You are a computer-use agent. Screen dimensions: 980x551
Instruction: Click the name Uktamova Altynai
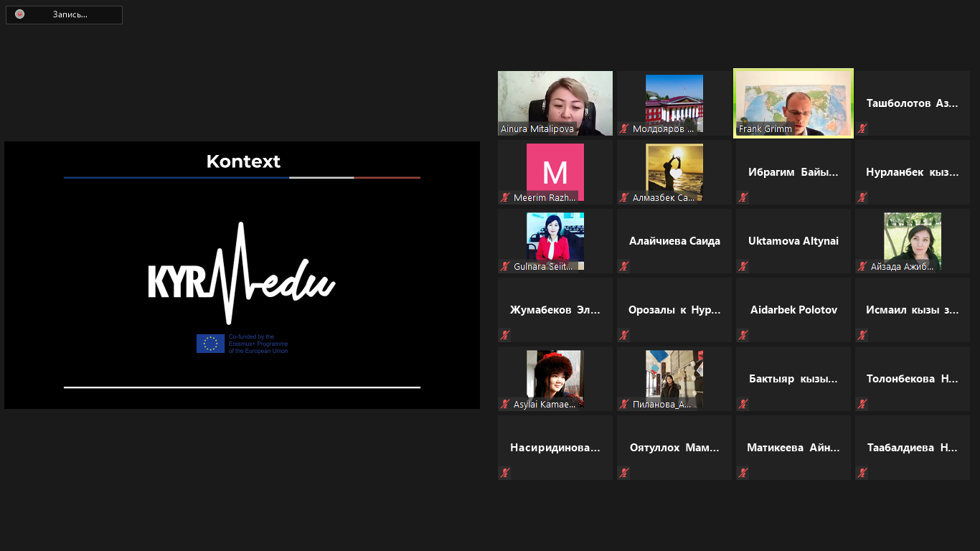point(793,241)
